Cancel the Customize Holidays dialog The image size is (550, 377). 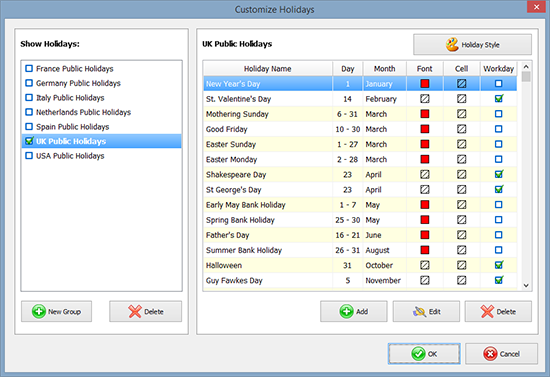pyautogui.click(x=501, y=354)
